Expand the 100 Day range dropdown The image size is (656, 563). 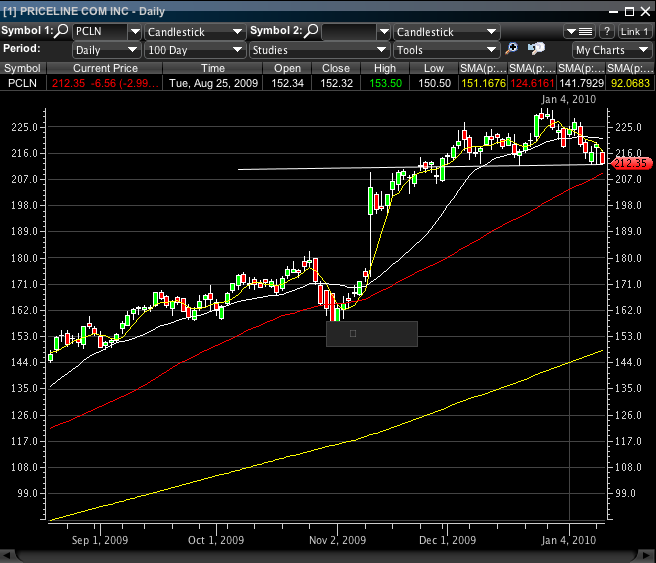(194, 49)
